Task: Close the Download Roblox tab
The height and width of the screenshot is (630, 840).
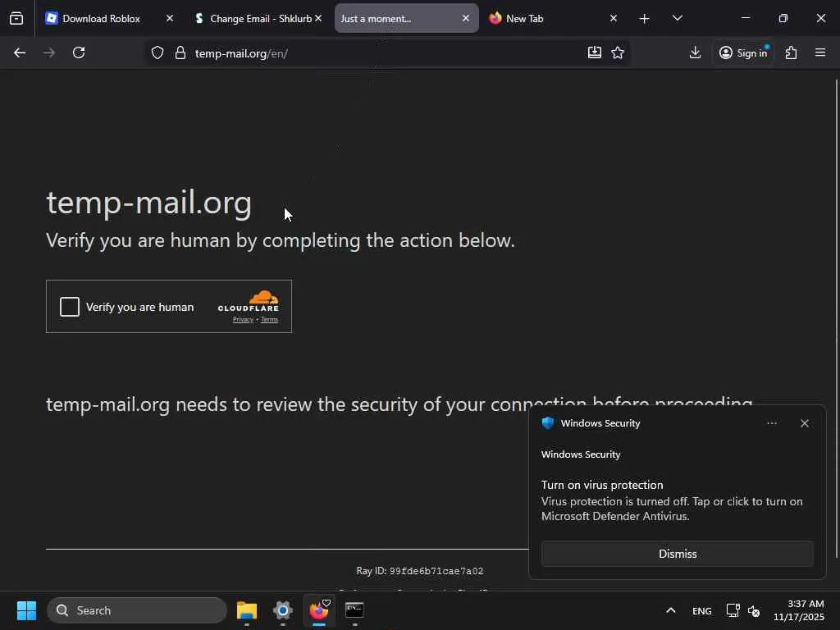Action: [x=169, y=19]
